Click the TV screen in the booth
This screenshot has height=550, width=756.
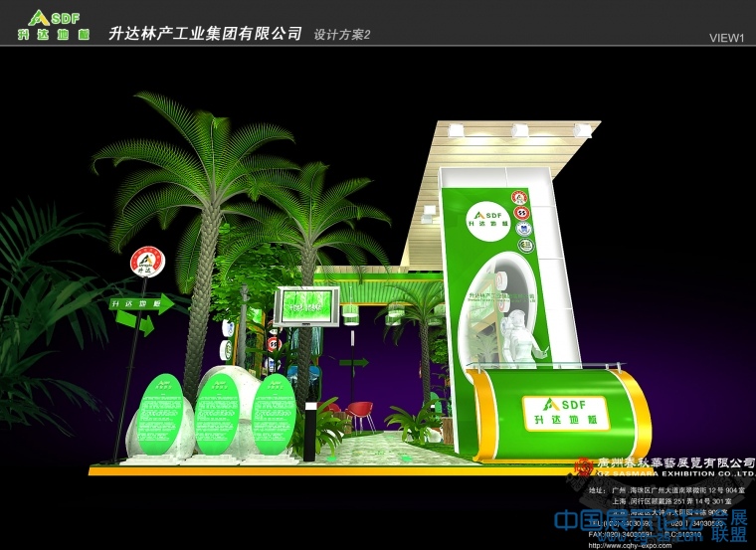click(307, 306)
